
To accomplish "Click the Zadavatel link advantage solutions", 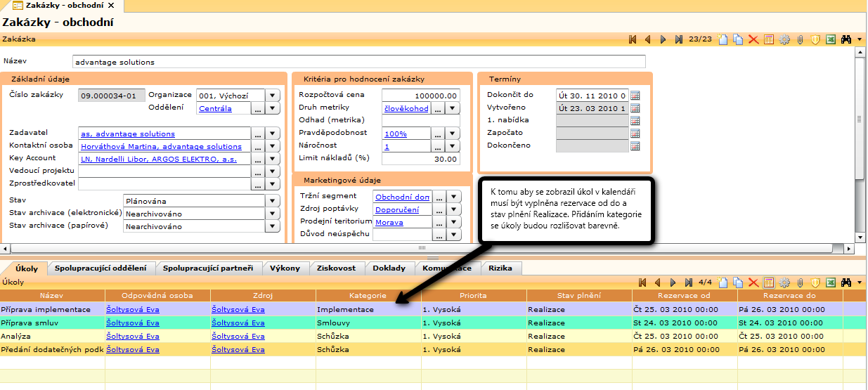I will click(128, 134).
